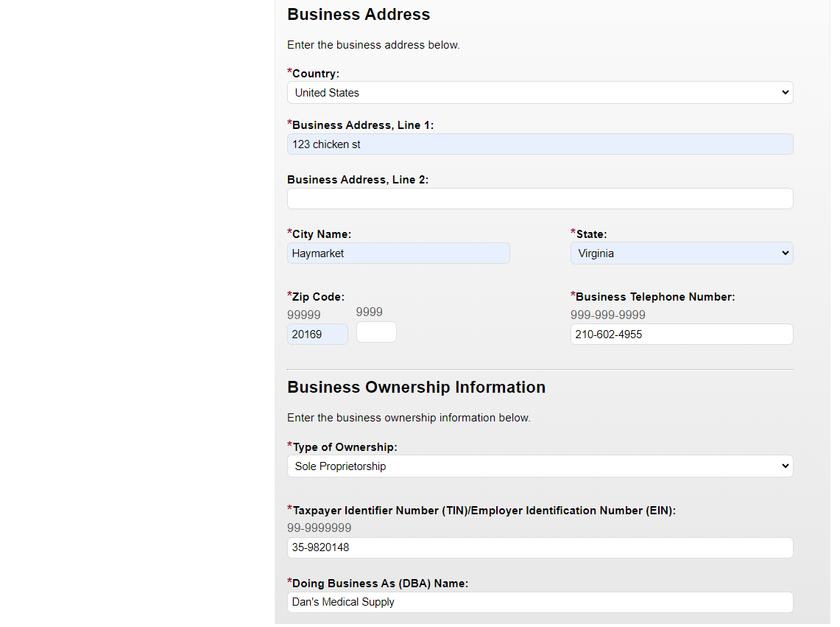840x627 pixels.
Task: Focus the TIN/EIN input field
Action: 540,548
